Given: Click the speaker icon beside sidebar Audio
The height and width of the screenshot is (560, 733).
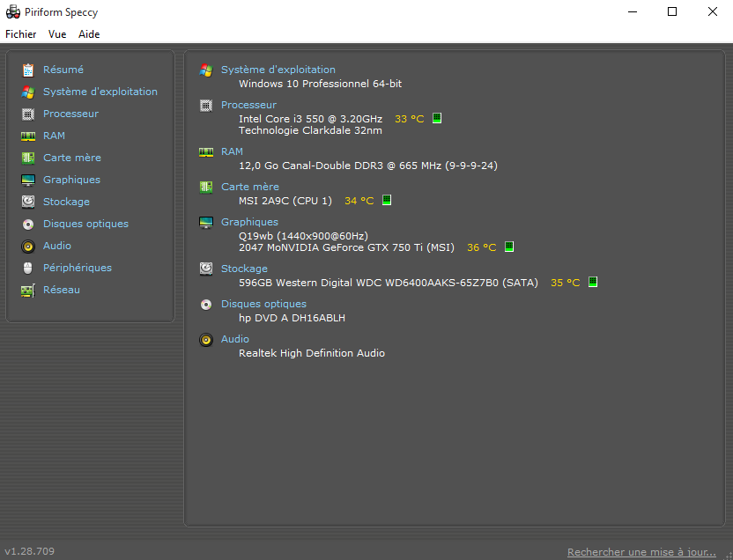Looking at the screenshot, I should coord(28,247).
